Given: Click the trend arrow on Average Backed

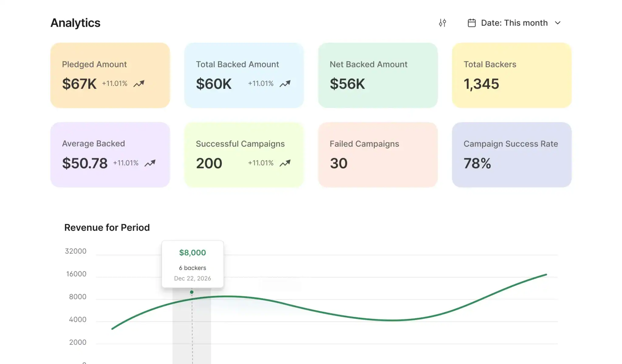Looking at the screenshot, I should [x=150, y=163].
